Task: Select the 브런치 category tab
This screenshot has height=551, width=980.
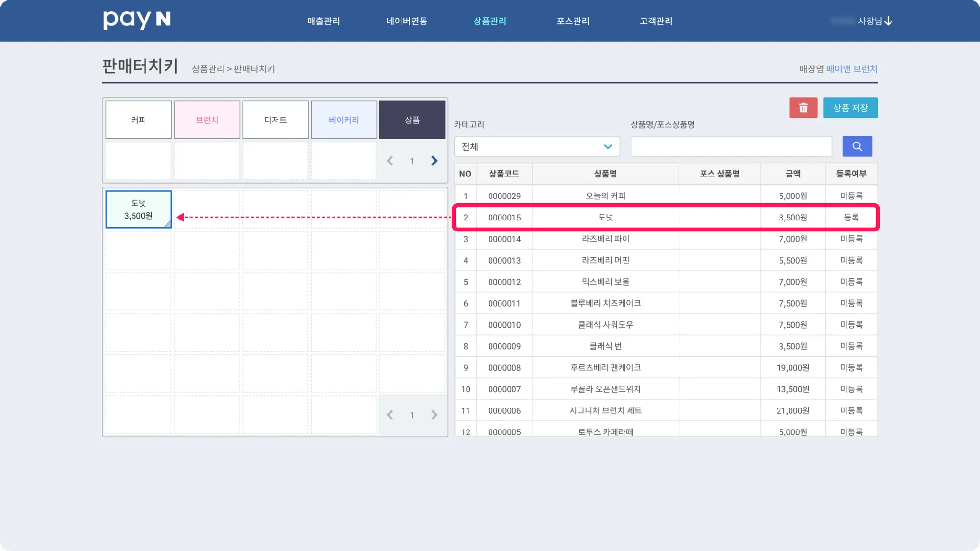Action: (x=207, y=120)
